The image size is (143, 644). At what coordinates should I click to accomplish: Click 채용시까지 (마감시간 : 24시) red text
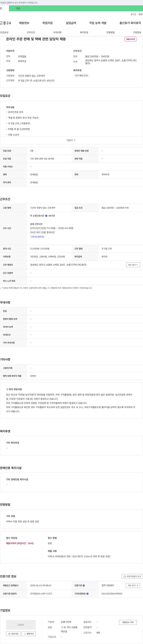(20, 543)
